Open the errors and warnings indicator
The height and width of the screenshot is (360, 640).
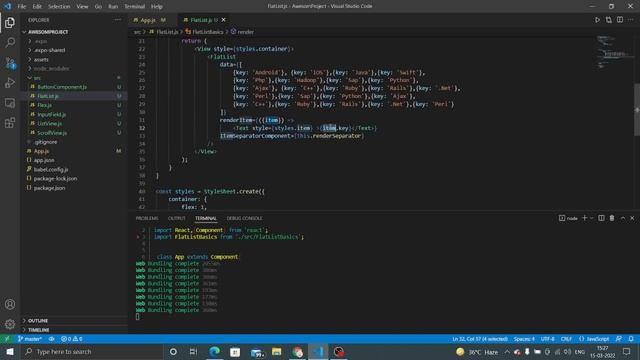pyautogui.click(x=71, y=339)
